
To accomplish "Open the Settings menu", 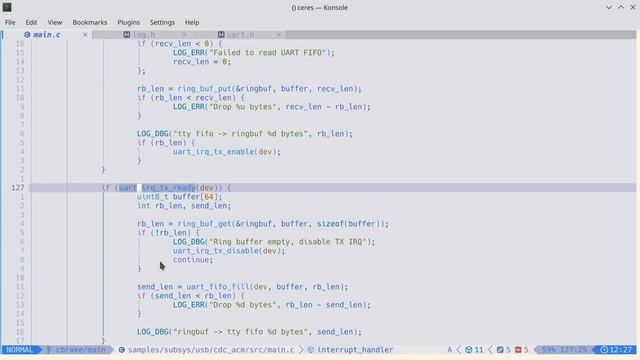I will point(162,22).
